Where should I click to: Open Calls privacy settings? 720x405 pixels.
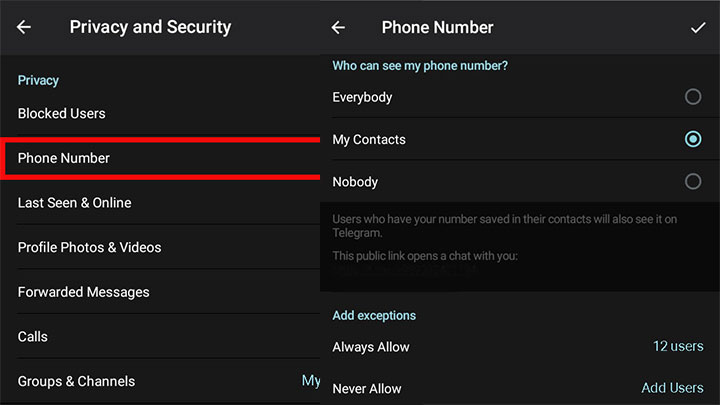(160, 336)
